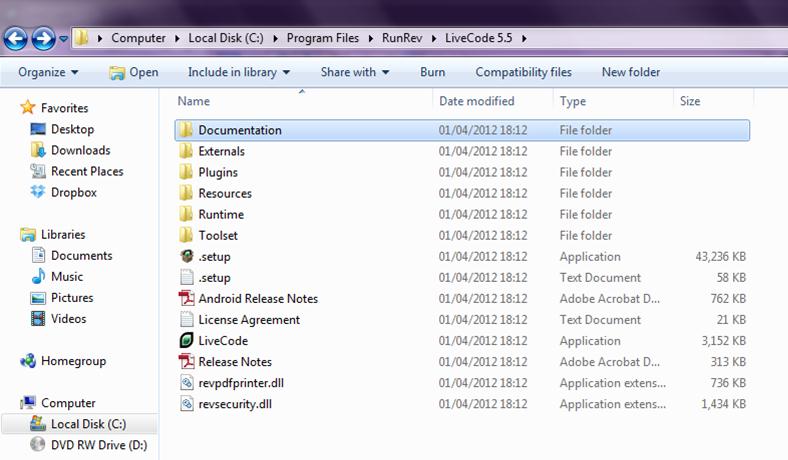Click the Open button in toolbar
Screen dimensions: 788x460
tap(133, 72)
